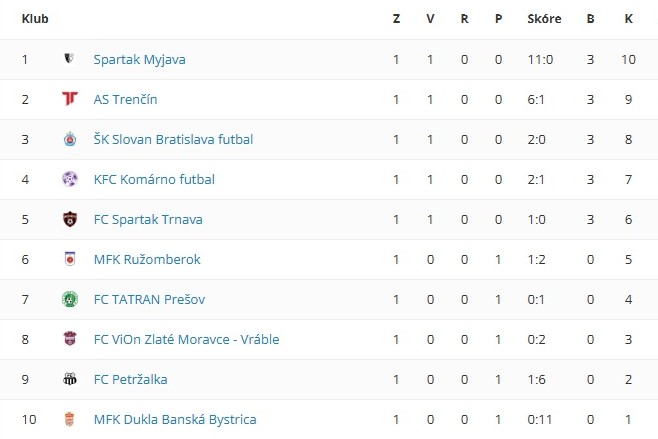This screenshot has width=658, height=439.
Task: Click the Dukla Banská Bystrica crest icon
Action: tap(70, 419)
